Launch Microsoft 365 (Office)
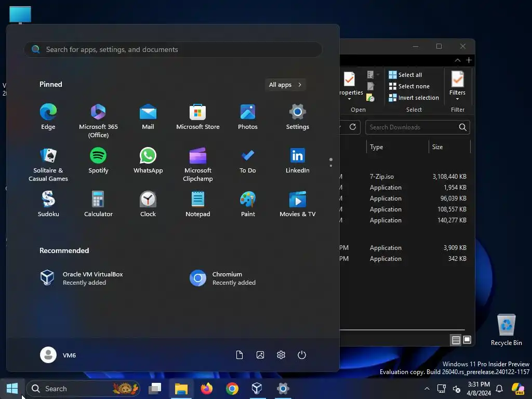Image resolution: width=532 pixels, height=399 pixels. tap(98, 121)
